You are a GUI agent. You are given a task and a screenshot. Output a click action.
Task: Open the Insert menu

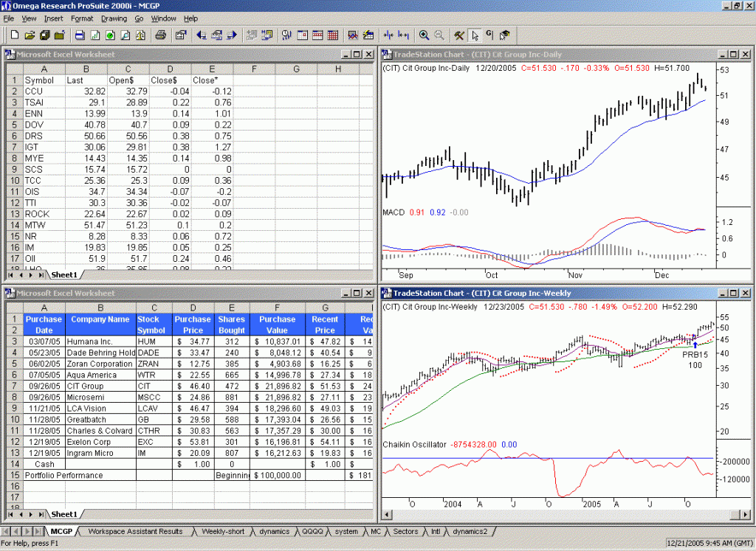click(x=53, y=18)
